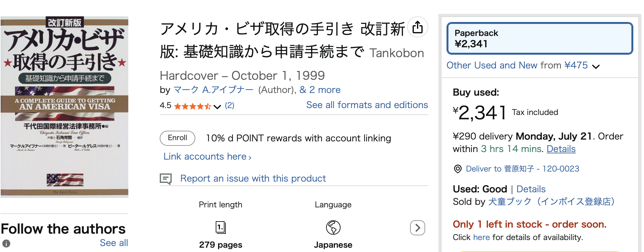644x252 pixels.
Task: Click the share icon next to the title
Action: tap(417, 28)
